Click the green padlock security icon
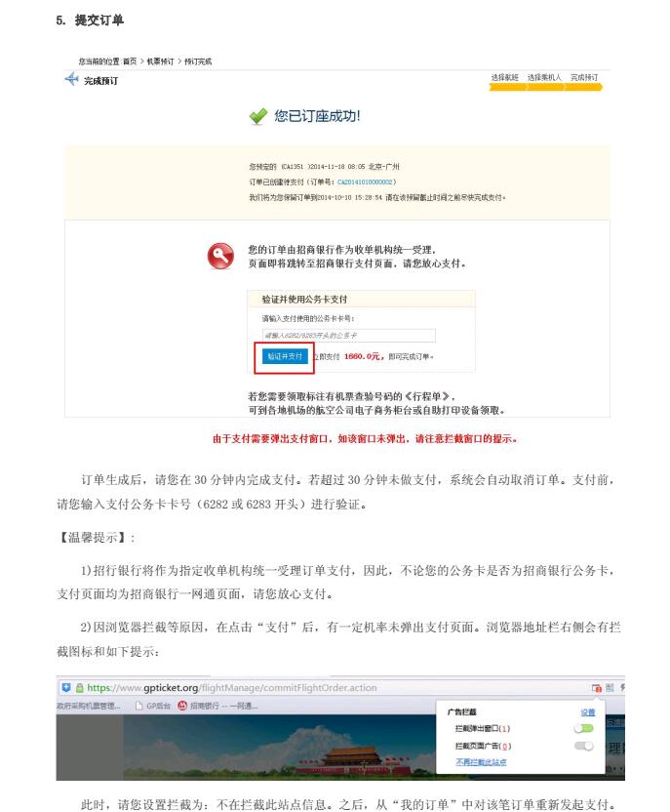 tap(80, 688)
